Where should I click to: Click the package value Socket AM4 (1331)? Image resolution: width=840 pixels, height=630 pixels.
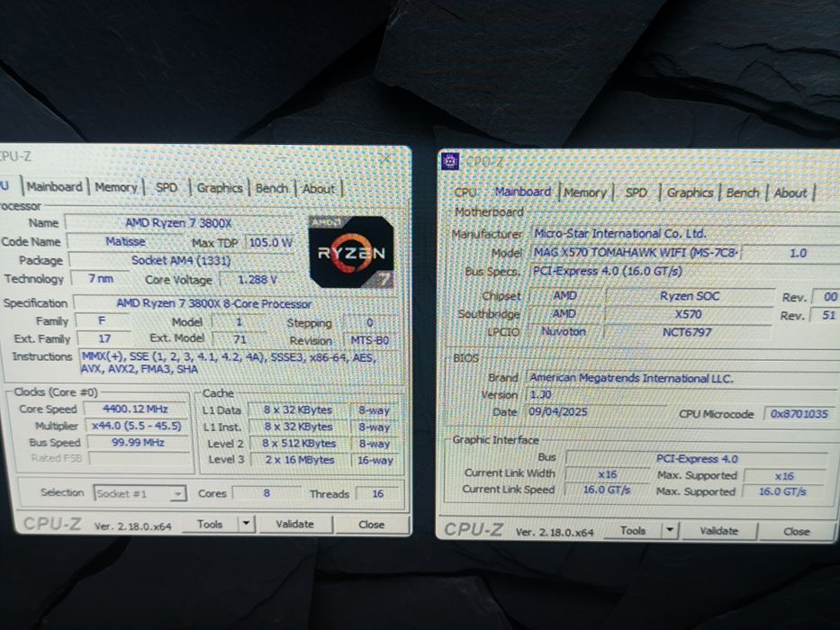(x=181, y=260)
